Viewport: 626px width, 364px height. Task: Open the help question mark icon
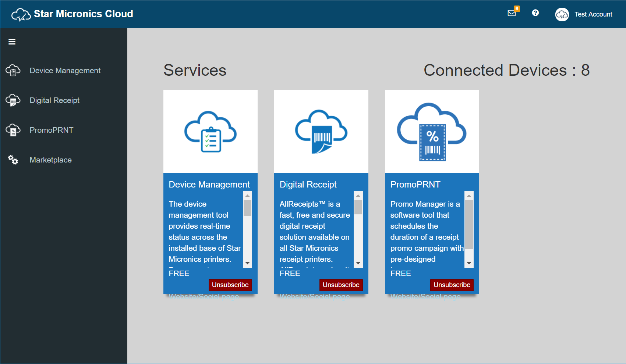tap(535, 13)
